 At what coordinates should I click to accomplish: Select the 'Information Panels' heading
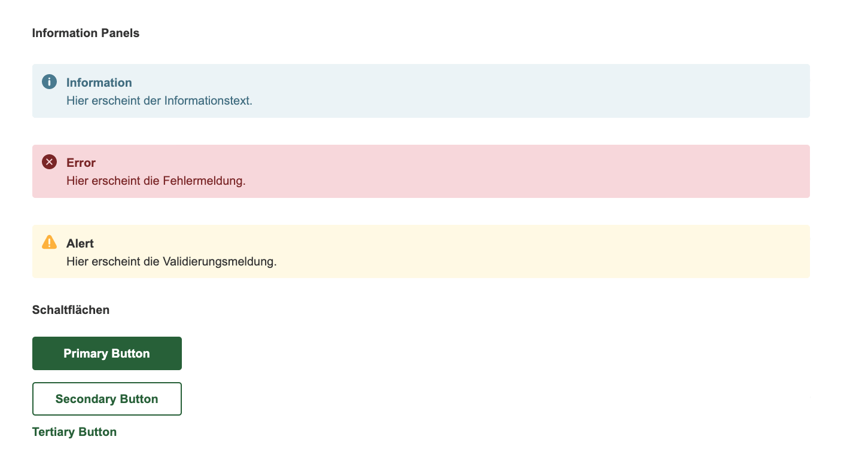[86, 33]
